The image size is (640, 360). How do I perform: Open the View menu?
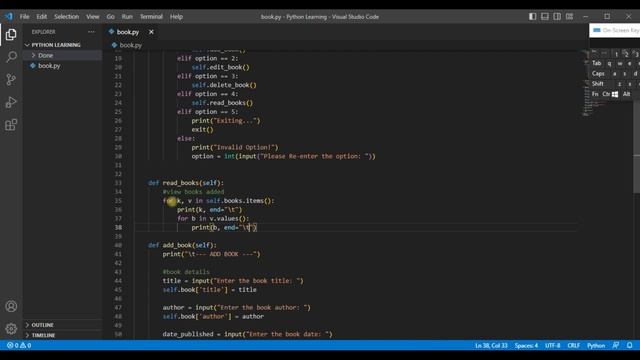93,17
